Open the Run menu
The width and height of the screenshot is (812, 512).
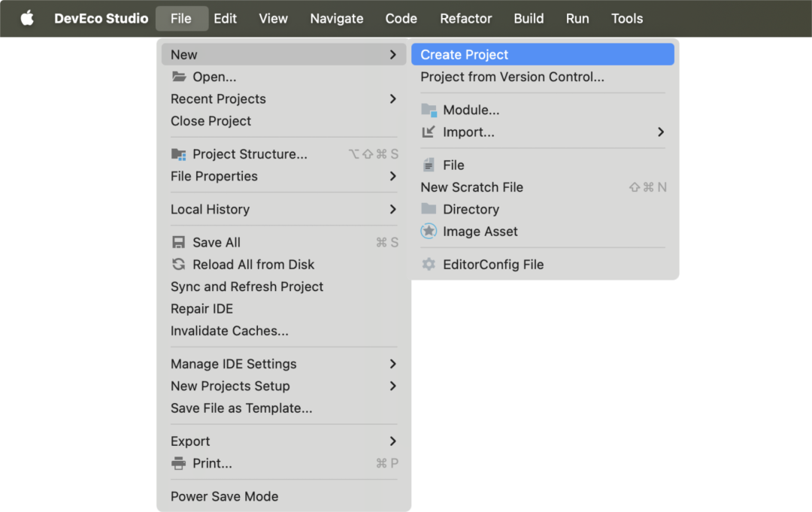point(577,19)
